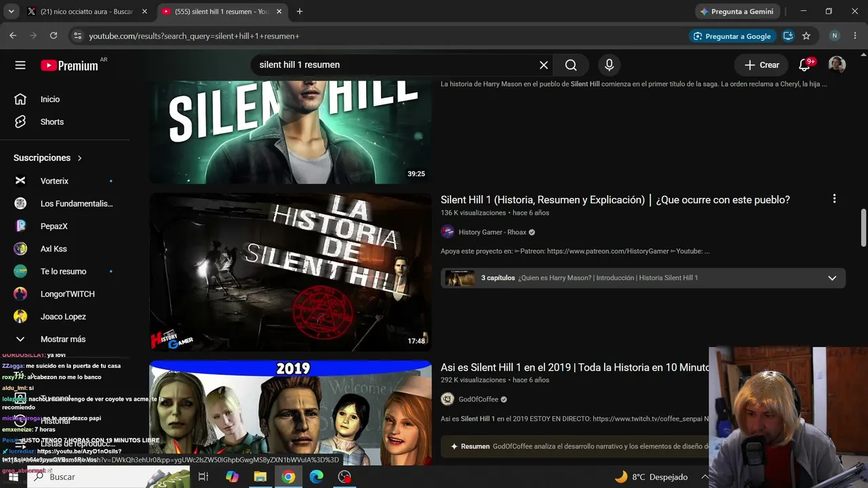Play the 2019 Silent Hill characters thumbnail
Image resolution: width=868 pixels, height=488 pixels.
[290, 413]
